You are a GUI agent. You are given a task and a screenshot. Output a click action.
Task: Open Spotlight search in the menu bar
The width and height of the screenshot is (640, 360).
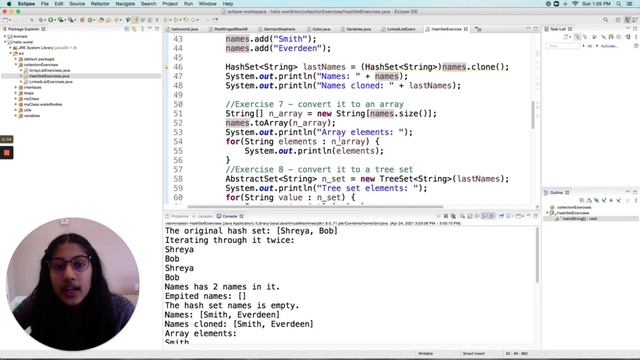[x=619, y=4]
